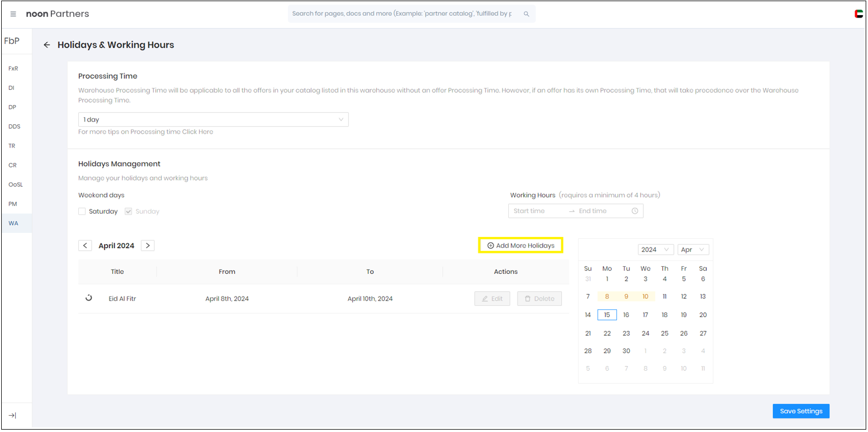Click the Weekend days label
The image size is (868, 432).
pos(101,195)
